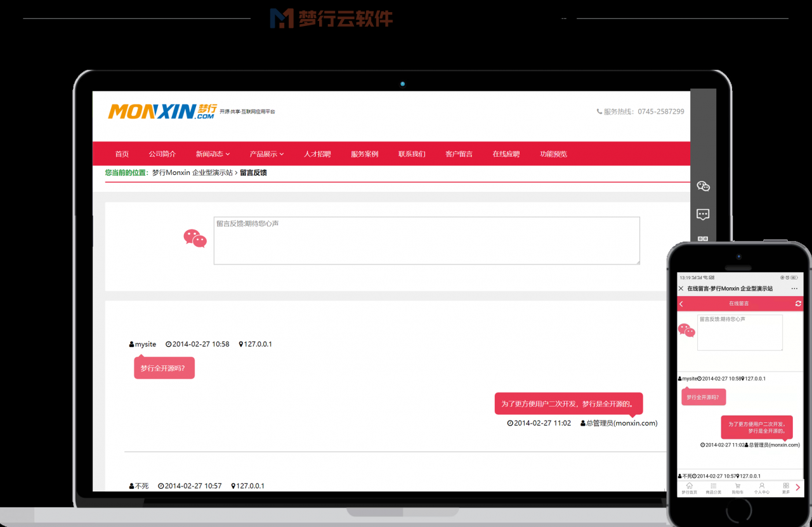This screenshot has height=527, width=812.
Task: Tap the X close icon in the phone title bar
Action: [x=681, y=289]
